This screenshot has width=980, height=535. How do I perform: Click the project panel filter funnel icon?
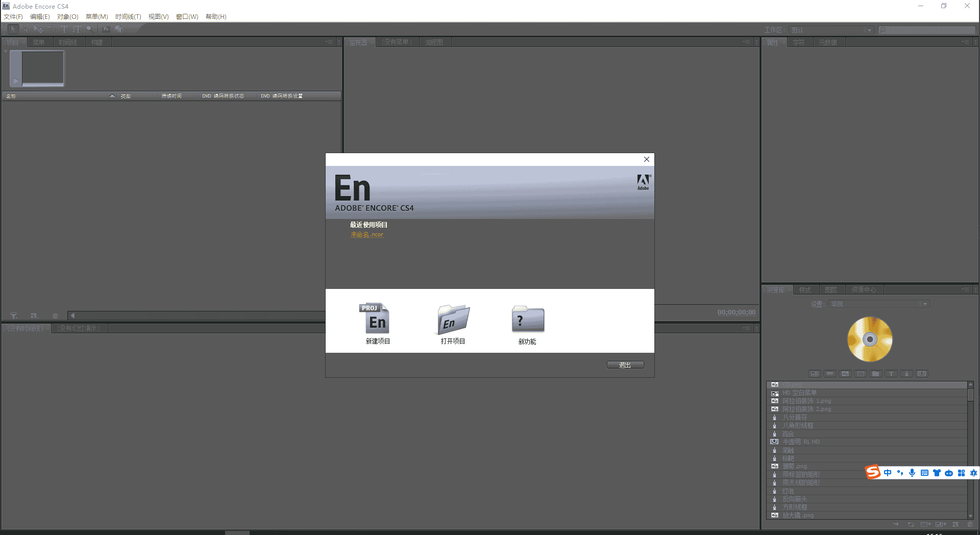click(14, 316)
